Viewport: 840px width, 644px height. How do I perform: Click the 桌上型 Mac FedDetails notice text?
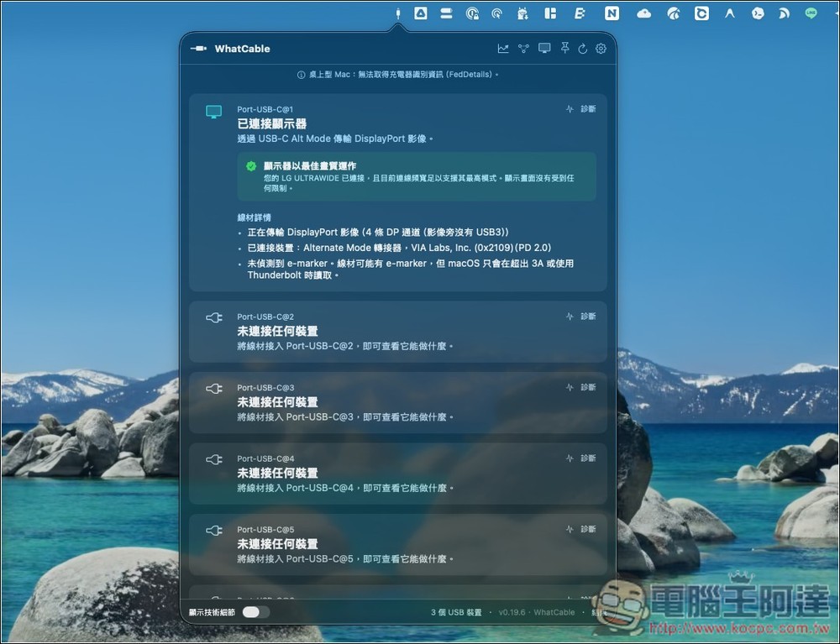point(403,75)
